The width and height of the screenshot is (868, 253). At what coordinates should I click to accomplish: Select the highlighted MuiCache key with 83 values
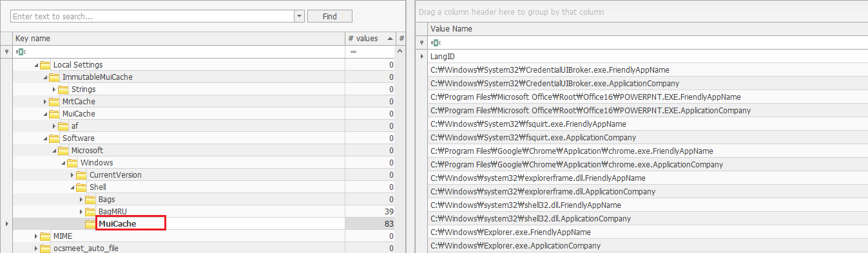click(x=117, y=224)
